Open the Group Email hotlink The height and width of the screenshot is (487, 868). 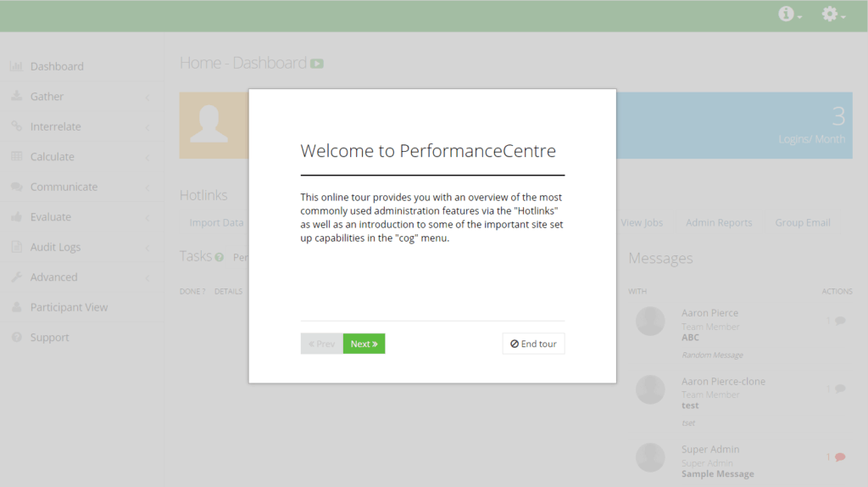click(802, 223)
